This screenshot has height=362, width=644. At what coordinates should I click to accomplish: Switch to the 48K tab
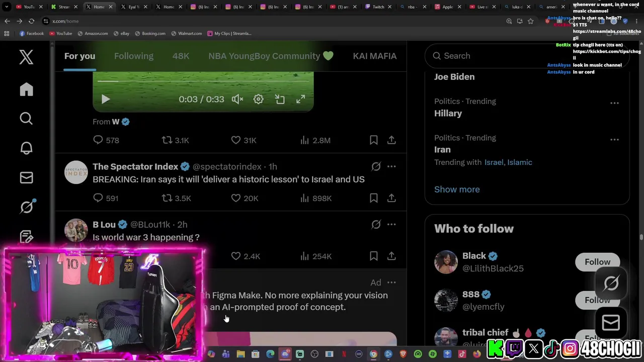[181, 56]
